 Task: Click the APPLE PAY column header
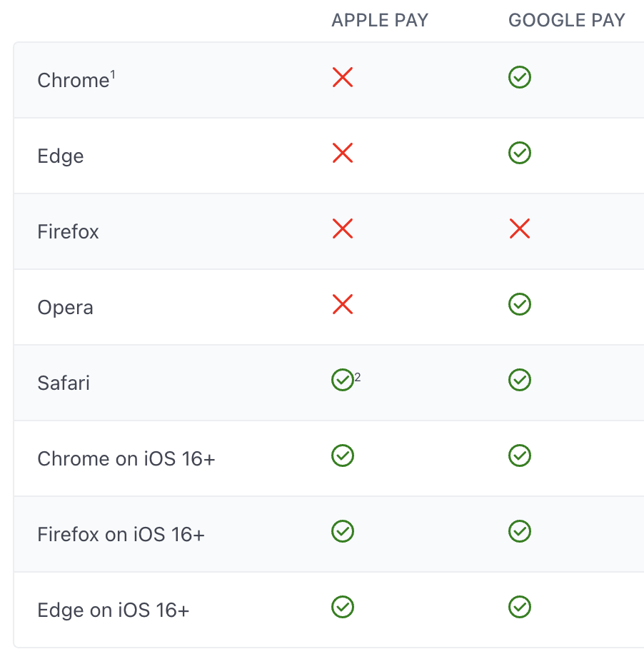click(x=380, y=20)
